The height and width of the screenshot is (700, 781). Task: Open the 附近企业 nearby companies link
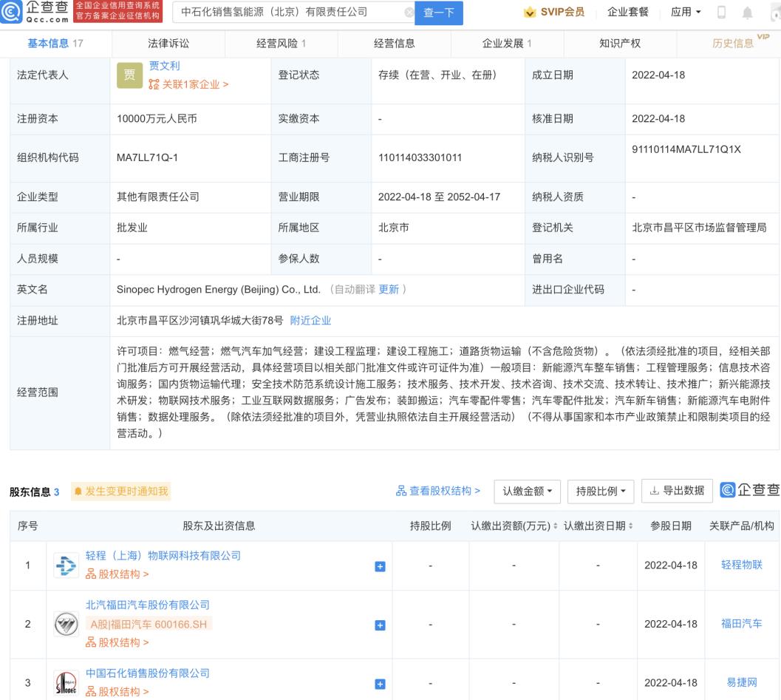[310, 321]
